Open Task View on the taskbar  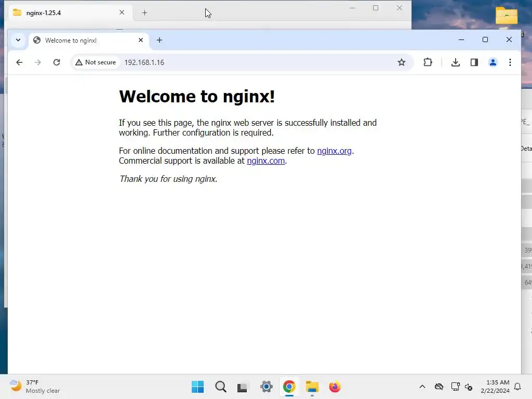tap(243, 387)
